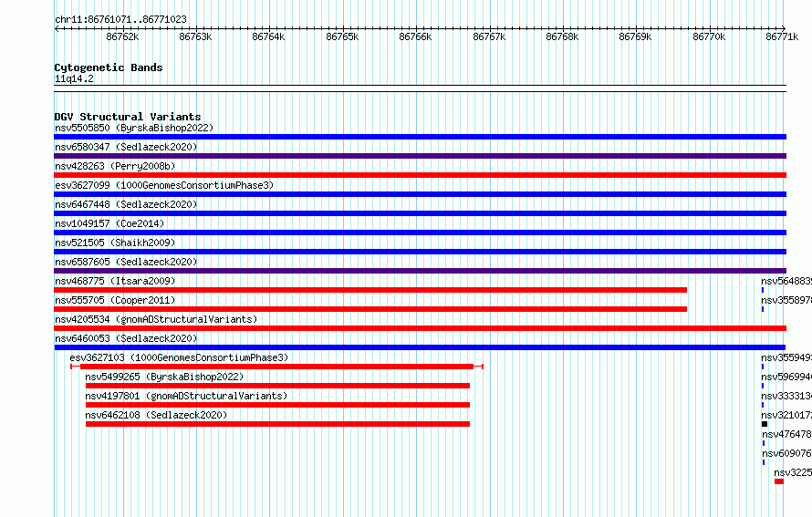The height and width of the screenshot is (517, 812).
Task: Open the nsv468775 (Itsara2009) label
Action: (x=115, y=281)
